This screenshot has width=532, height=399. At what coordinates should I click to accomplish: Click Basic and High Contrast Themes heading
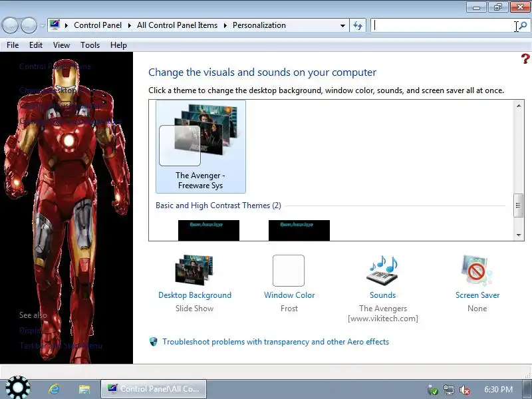coord(218,205)
